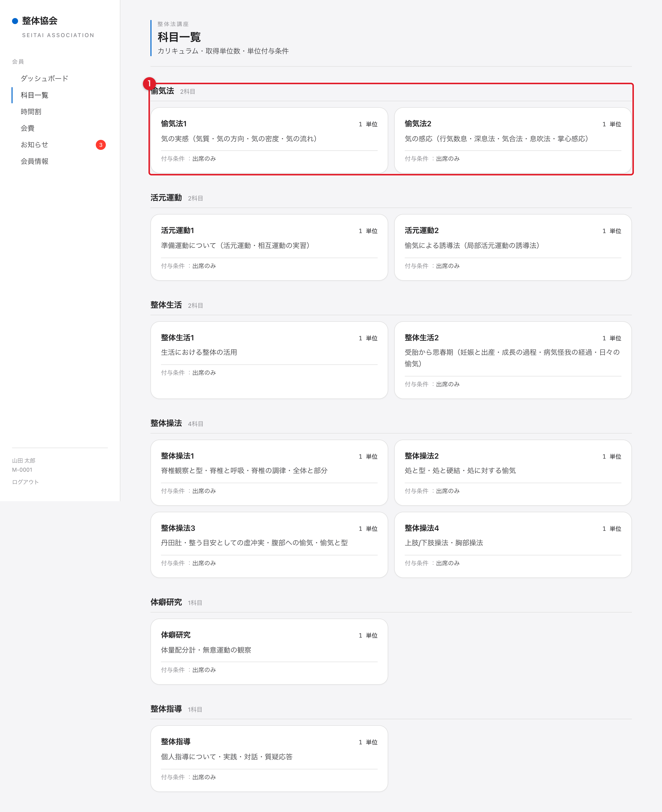
Task: Click the ログアウト link
Action: click(25, 482)
